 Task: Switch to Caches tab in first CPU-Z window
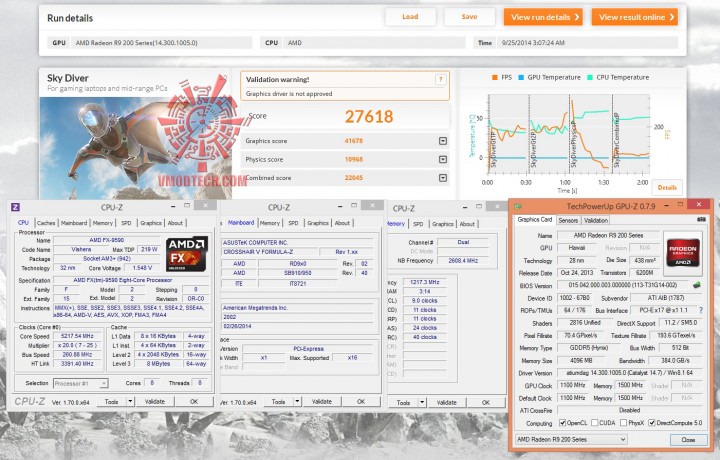(46, 223)
